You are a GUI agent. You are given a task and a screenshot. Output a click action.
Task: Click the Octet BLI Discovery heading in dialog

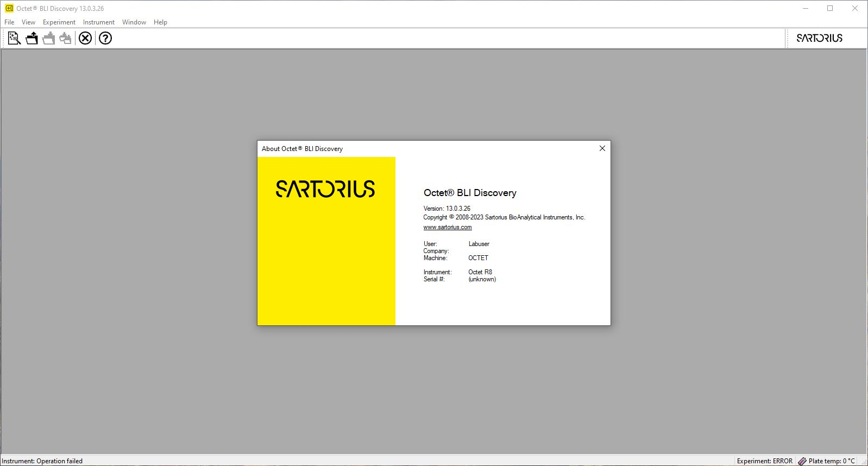click(x=470, y=193)
